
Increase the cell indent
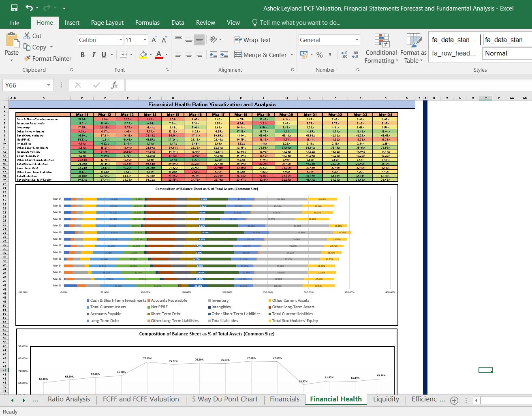pos(224,55)
